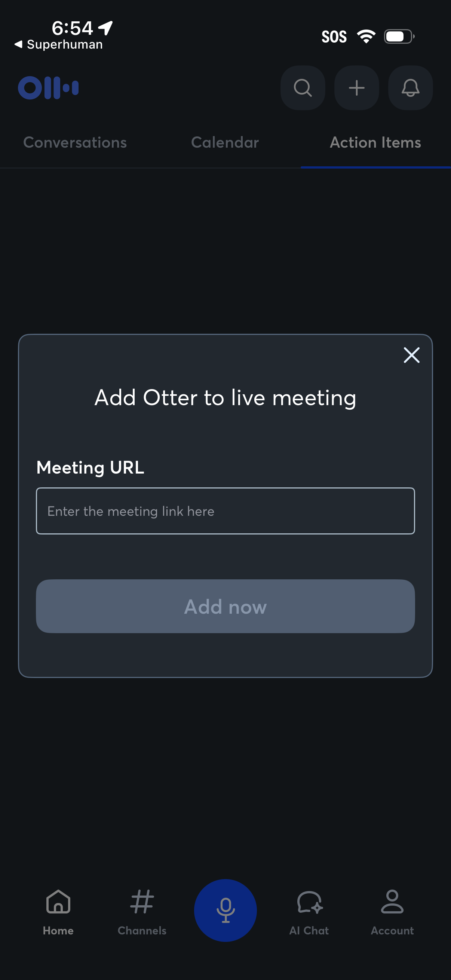Tap Add now to confirm
451x980 pixels.
[x=225, y=606]
